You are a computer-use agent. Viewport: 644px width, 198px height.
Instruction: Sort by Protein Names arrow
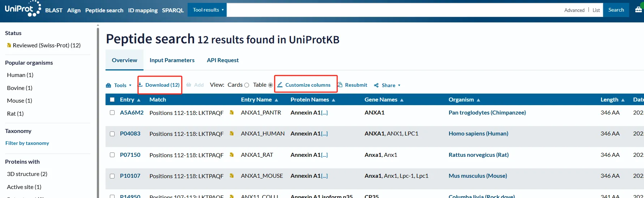pyautogui.click(x=334, y=100)
